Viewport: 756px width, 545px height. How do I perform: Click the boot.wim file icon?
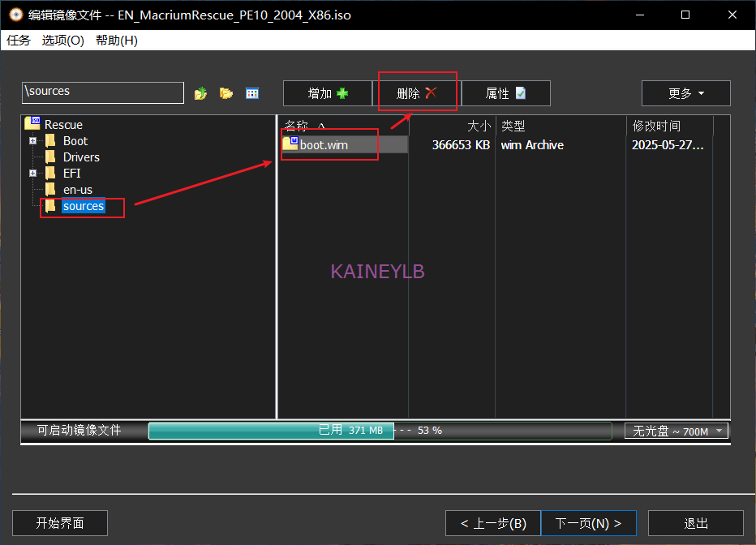point(290,144)
